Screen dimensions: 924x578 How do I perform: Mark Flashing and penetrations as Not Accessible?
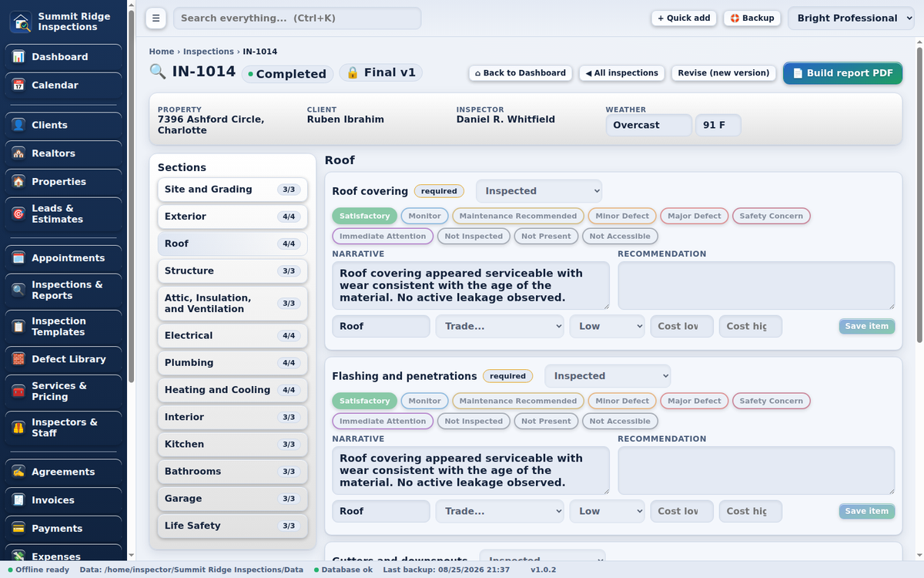point(620,422)
